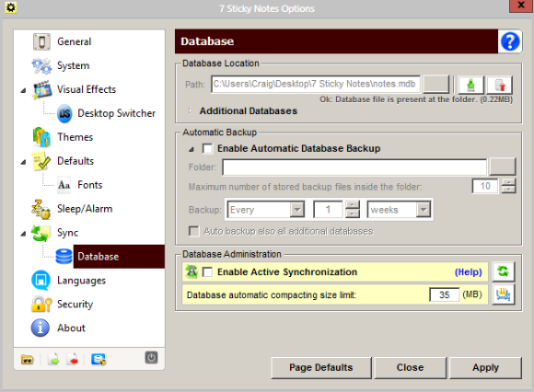534x392 pixels.
Task: Switch to the Languages page
Action: tap(81, 281)
